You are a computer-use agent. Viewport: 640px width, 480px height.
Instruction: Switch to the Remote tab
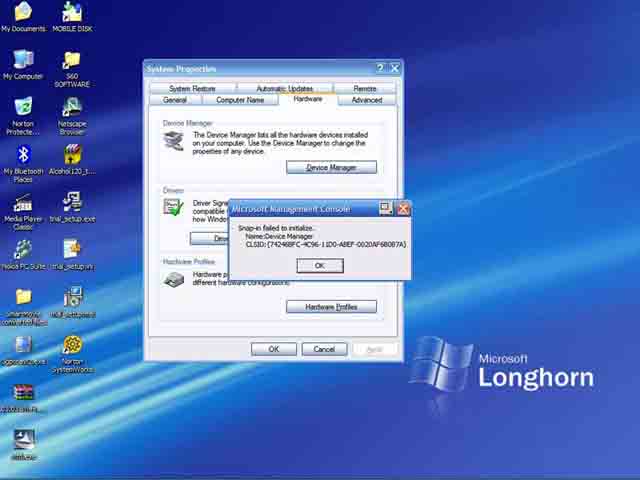365,89
